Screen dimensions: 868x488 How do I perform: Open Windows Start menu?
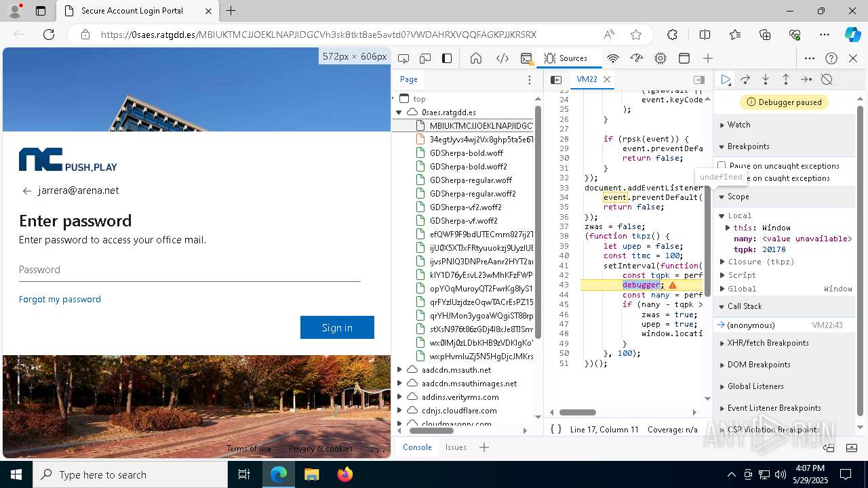[16, 474]
